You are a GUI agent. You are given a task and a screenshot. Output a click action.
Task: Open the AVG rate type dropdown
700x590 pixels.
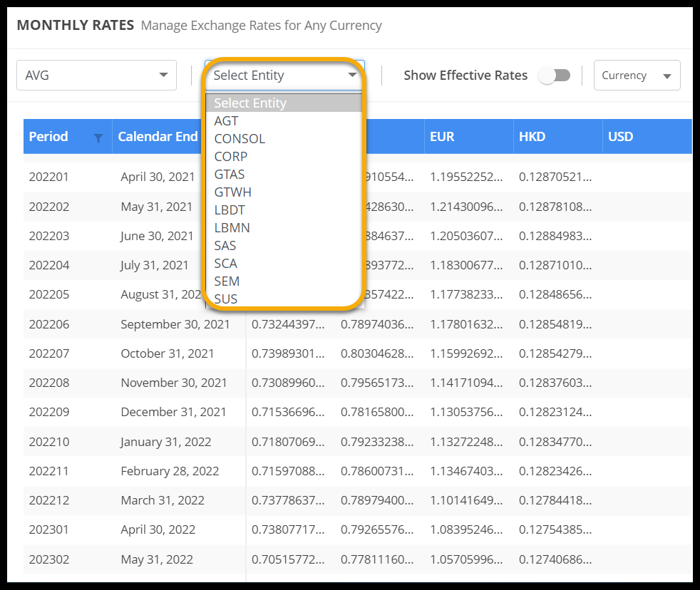pos(96,75)
